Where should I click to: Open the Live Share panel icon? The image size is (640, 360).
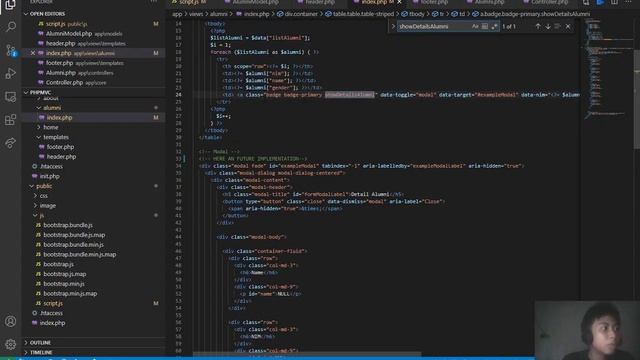(x=11, y=143)
